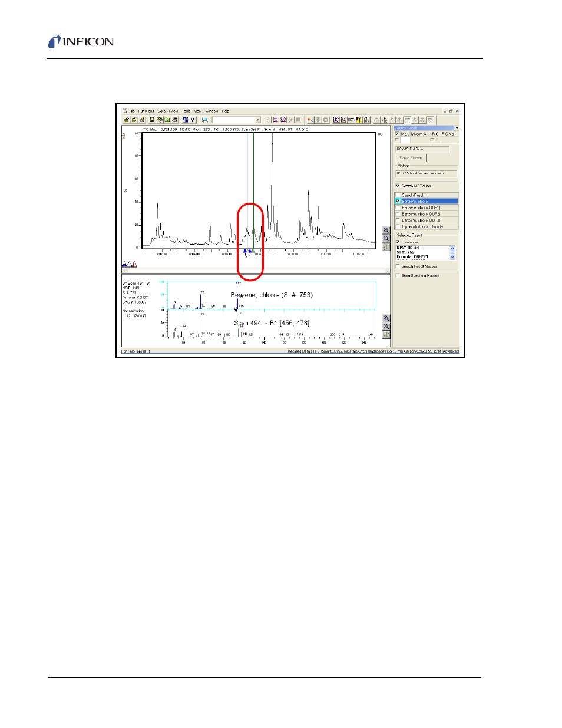Screen dimensions: 562x728
Task: Click the description box up arrow
Action: click(x=452, y=248)
